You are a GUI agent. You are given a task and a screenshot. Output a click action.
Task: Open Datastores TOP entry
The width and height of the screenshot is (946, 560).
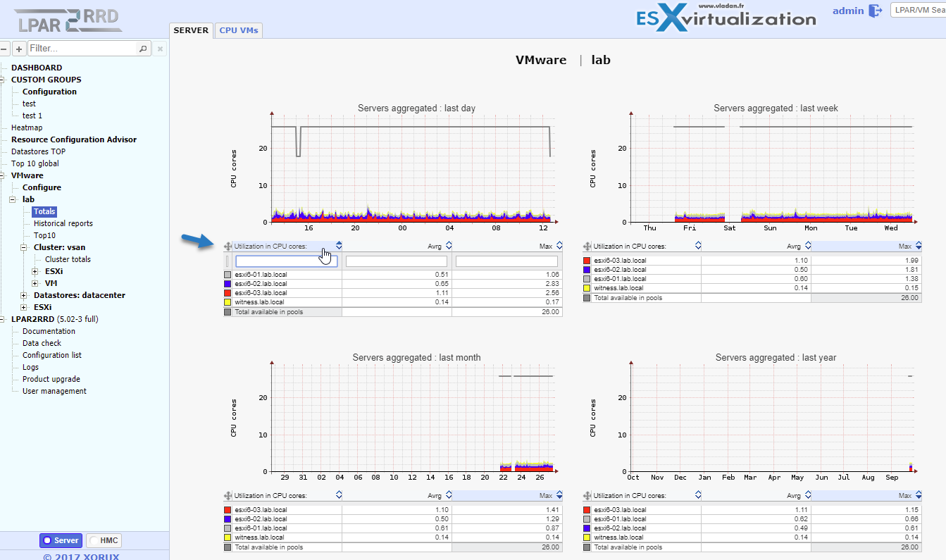click(x=38, y=151)
